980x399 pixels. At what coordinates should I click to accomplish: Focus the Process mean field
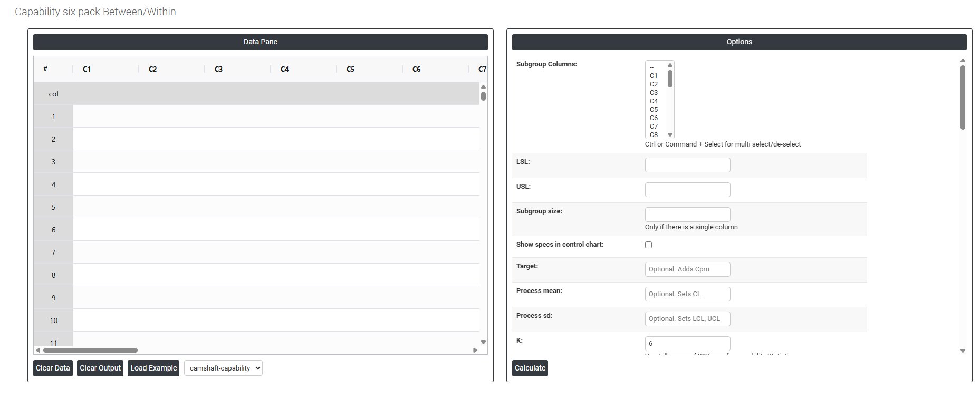tap(687, 294)
